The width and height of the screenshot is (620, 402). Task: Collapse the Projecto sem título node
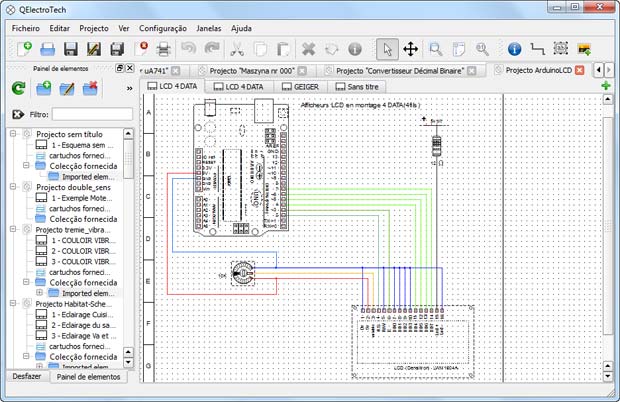pos(13,134)
